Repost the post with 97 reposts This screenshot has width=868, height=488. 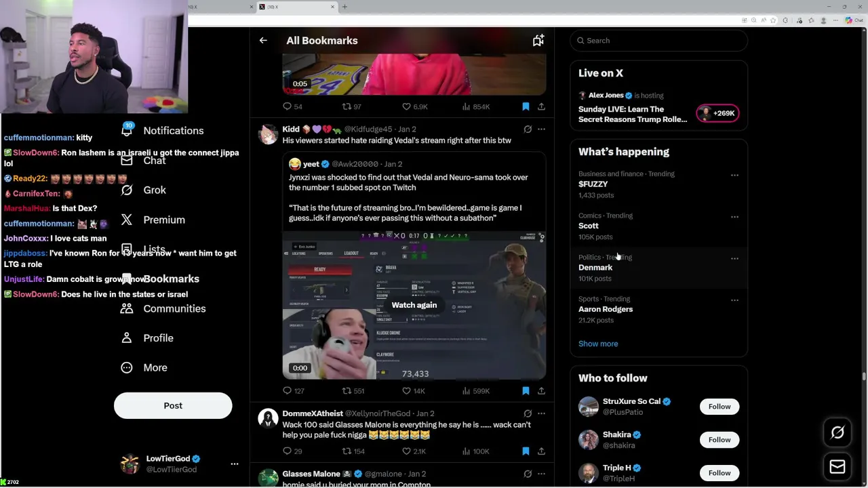click(352, 106)
